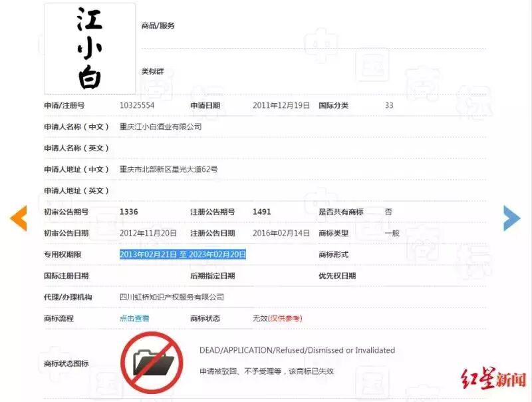Select preliminary announcement issue 1336
Viewport: 532px width, 402px height.
(x=129, y=212)
